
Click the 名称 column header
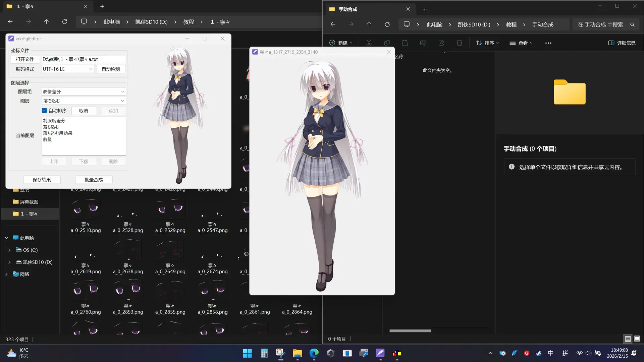click(x=399, y=57)
